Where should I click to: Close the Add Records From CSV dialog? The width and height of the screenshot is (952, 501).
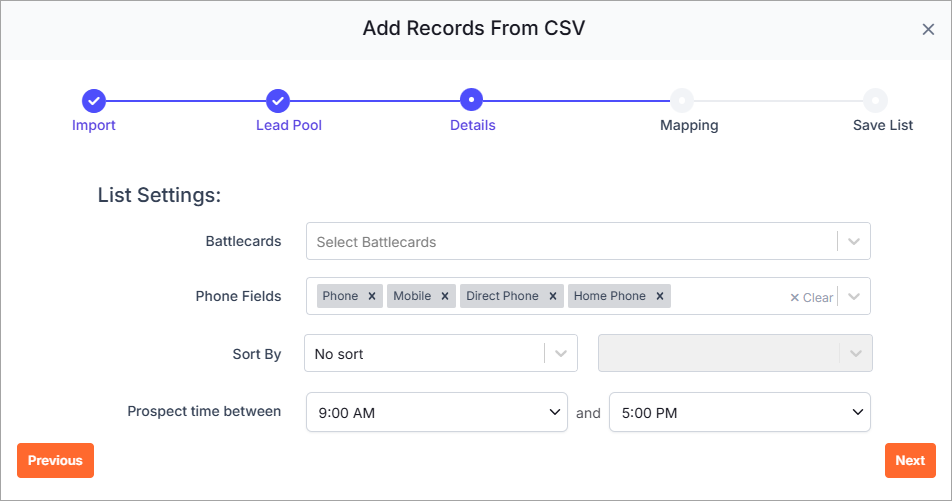click(x=928, y=29)
